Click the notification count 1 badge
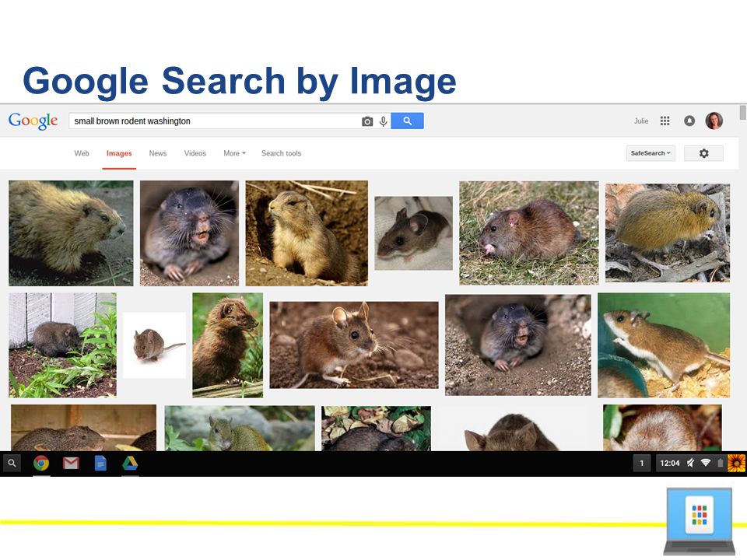The width and height of the screenshot is (747, 560). pyautogui.click(x=642, y=463)
